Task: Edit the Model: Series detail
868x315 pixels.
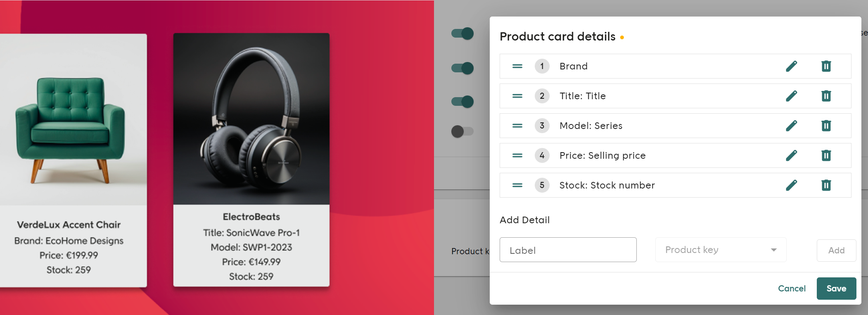Action: click(x=791, y=126)
